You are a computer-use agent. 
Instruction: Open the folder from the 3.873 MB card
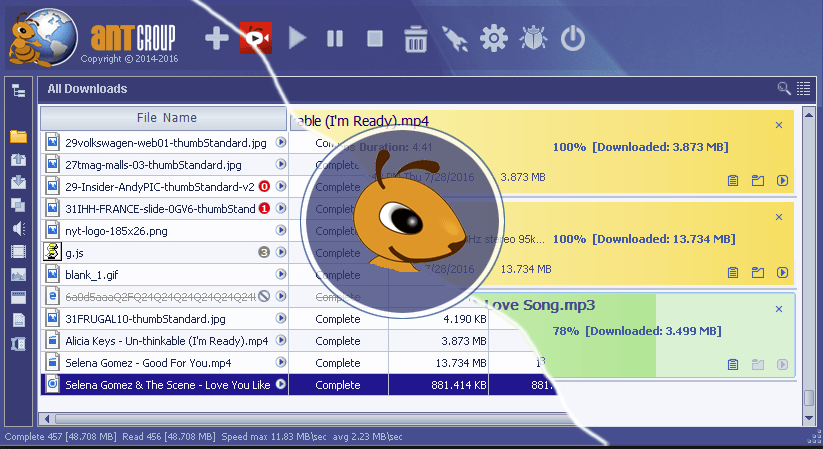[x=758, y=181]
